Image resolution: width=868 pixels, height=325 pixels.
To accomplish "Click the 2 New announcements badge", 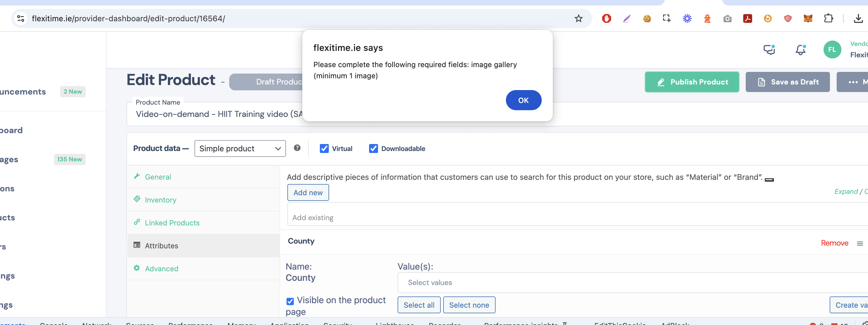I will 73,92.
